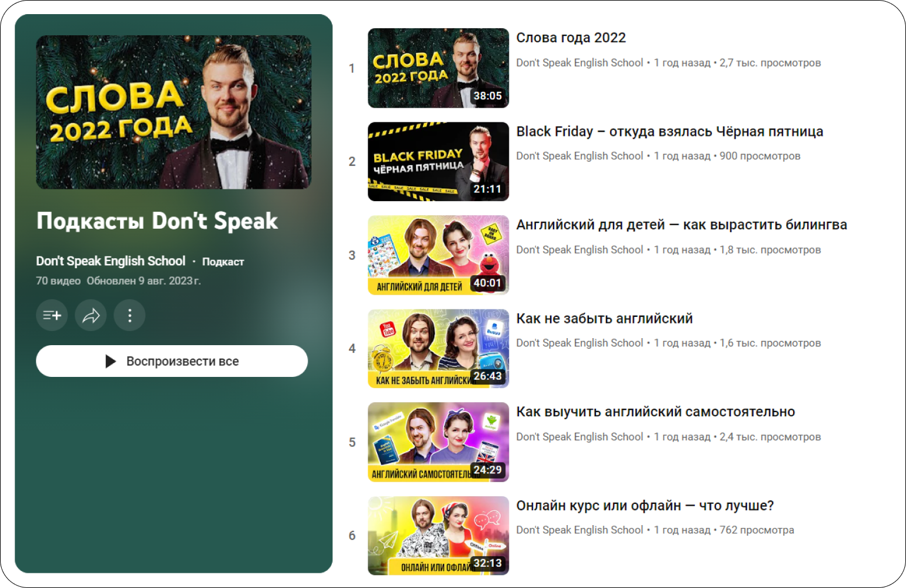This screenshot has width=906, height=588.
Task: Click index number 5 in the playlist
Action: (352, 442)
